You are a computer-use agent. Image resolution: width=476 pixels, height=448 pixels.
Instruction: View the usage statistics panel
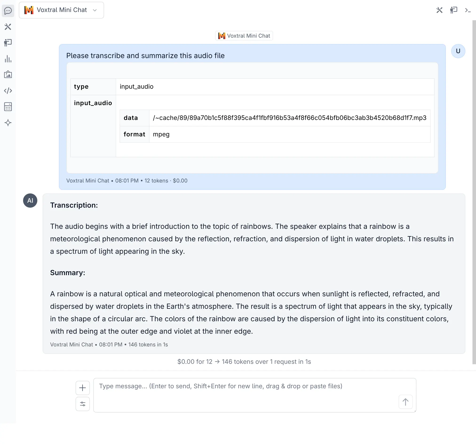point(8,59)
